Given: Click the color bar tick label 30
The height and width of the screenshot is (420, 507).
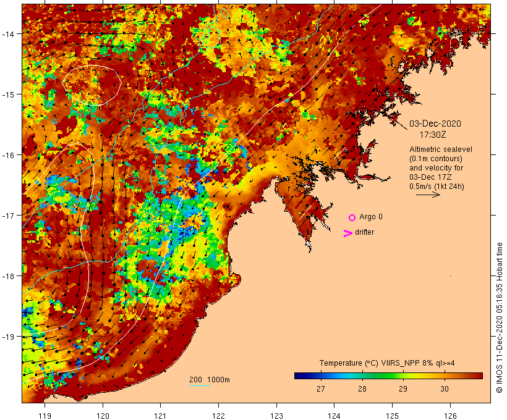Looking at the screenshot, I should 445,388.
